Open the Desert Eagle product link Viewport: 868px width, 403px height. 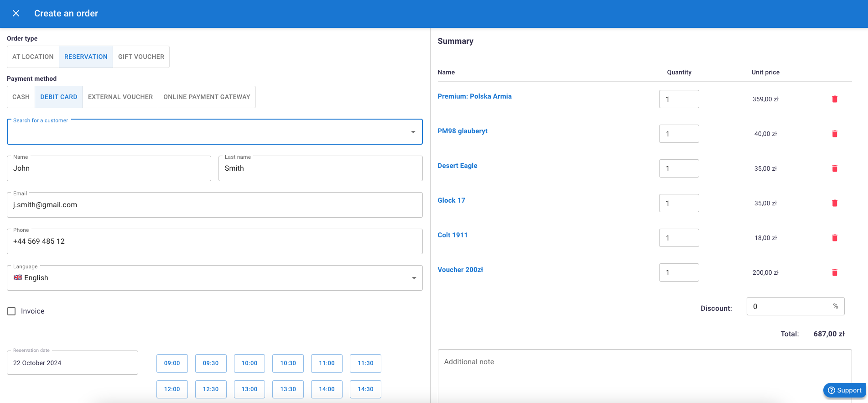pos(457,166)
